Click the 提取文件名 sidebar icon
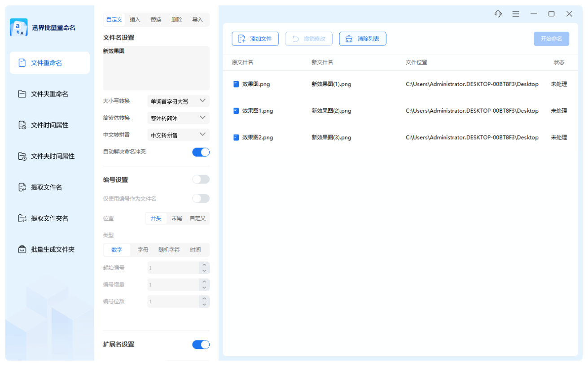The height and width of the screenshot is (366, 588). pyautogui.click(x=22, y=187)
